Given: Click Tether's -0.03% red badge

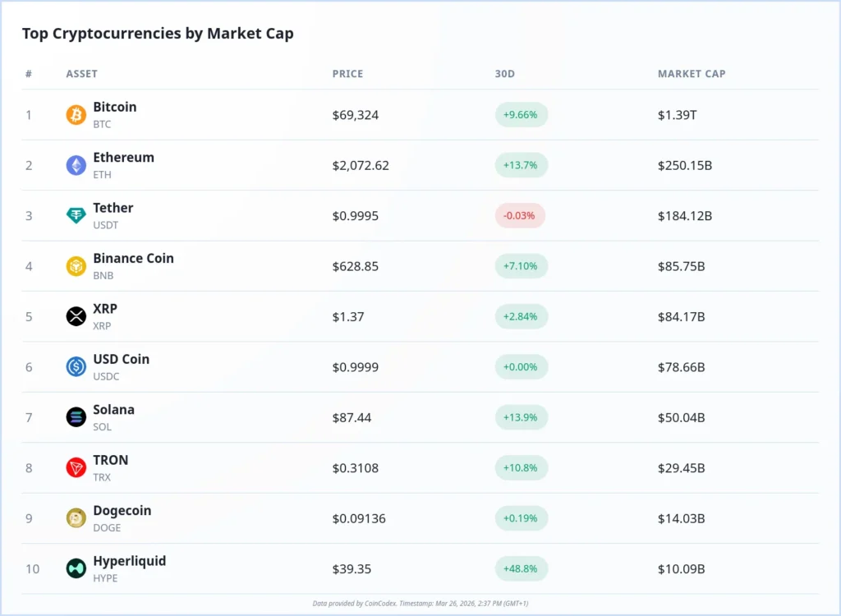Looking at the screenshot, I should click(521, 215).
